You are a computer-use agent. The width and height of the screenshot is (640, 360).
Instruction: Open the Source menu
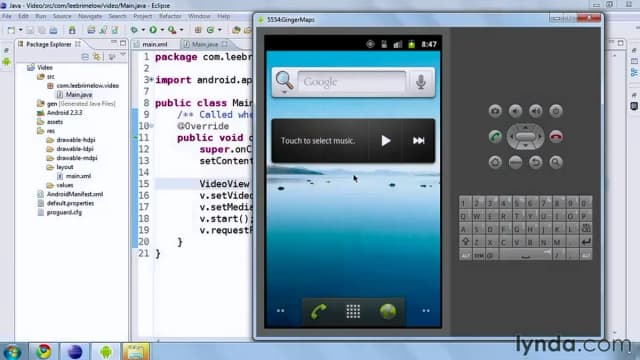tap(62, 16)
